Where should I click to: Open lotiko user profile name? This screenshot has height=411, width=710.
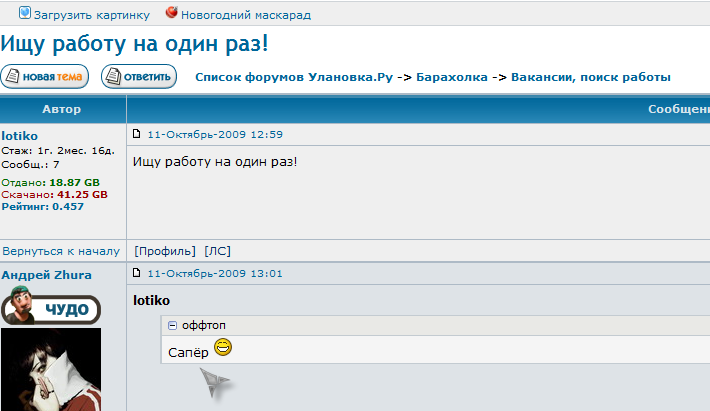pyautogui.click(x=19, y=136)
